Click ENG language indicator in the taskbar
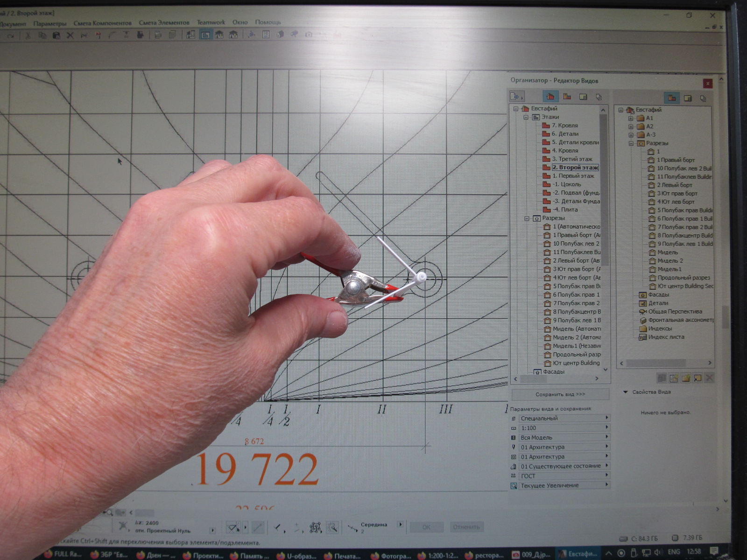Viewport: 747px width, 560px height. 674,552
